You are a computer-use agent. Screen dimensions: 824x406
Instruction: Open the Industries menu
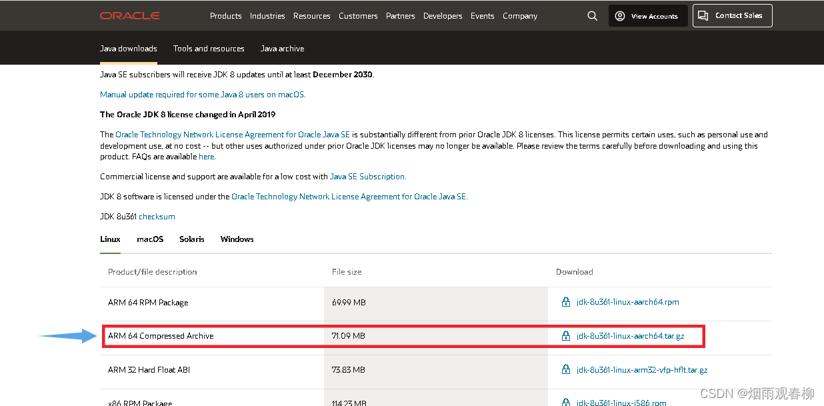(x=267, y=16)
